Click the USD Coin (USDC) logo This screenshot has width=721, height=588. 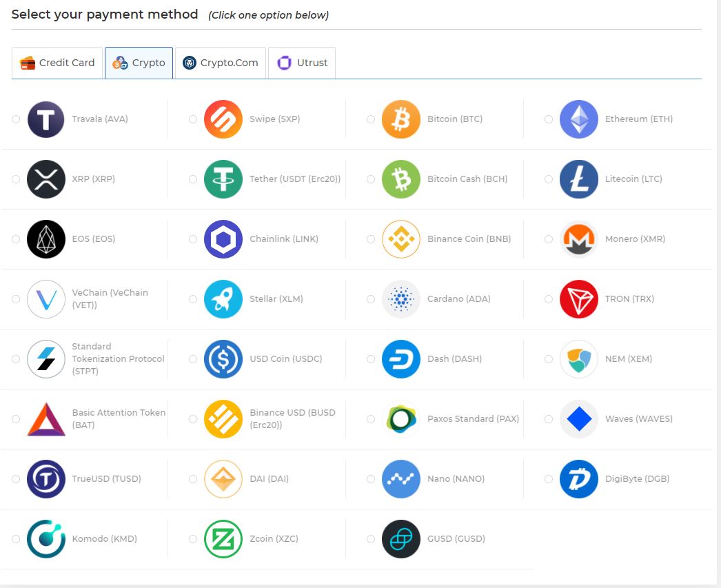click(x=223, y=359)
